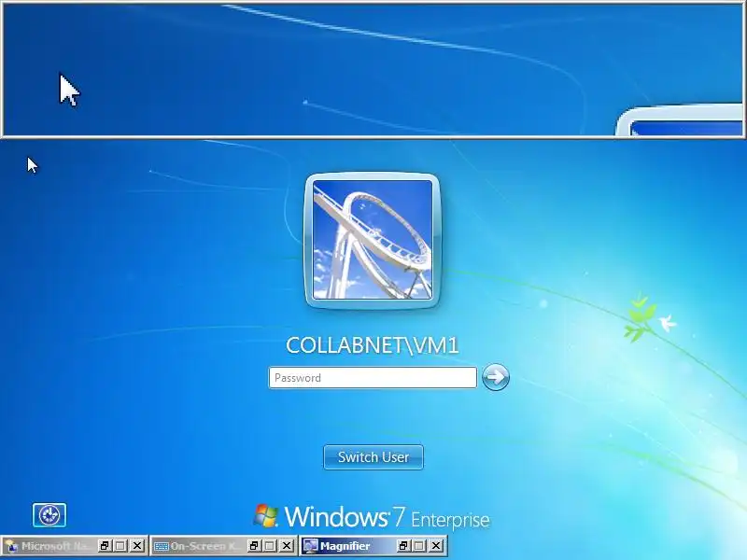747x560 pixels.
Task: Restore the On-Screen Keyboard window
Action: (254, 546)
